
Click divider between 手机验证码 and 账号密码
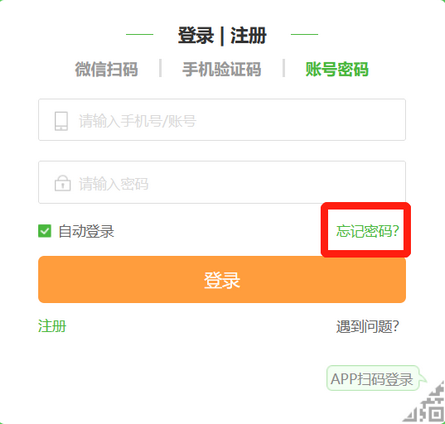[284, 68]
